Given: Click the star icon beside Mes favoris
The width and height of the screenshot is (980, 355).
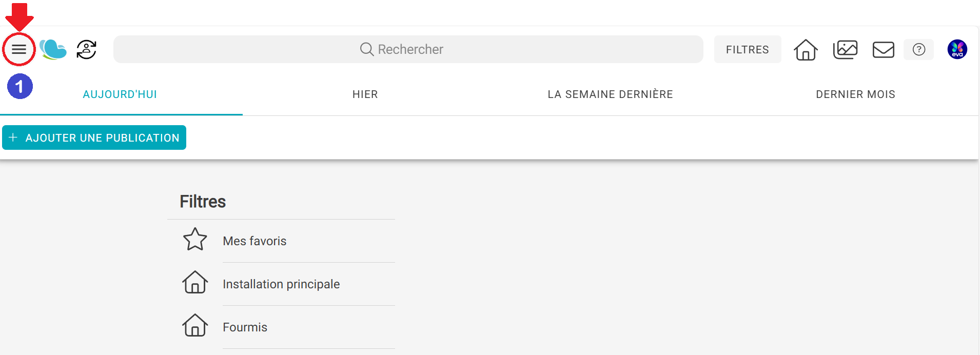Looking at the screenshot, I should [195, 240].
